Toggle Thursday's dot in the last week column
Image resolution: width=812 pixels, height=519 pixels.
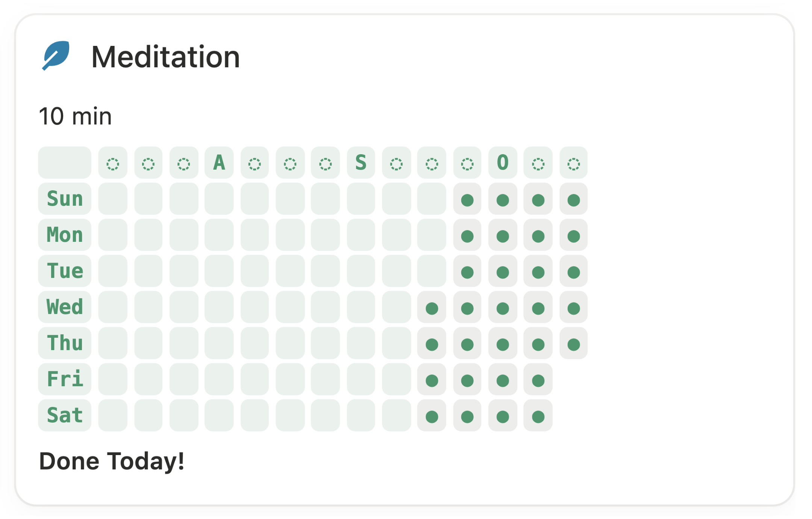tap(573, 344)
